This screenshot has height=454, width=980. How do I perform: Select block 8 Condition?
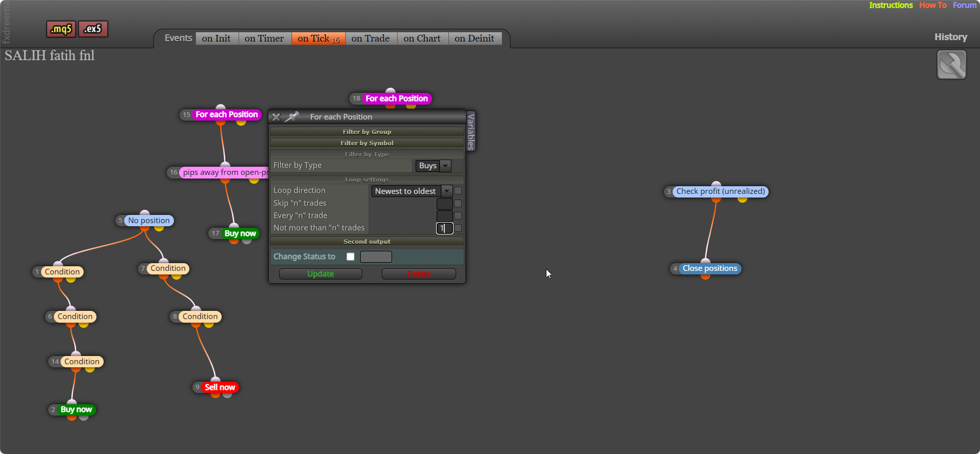pos(200,317)
